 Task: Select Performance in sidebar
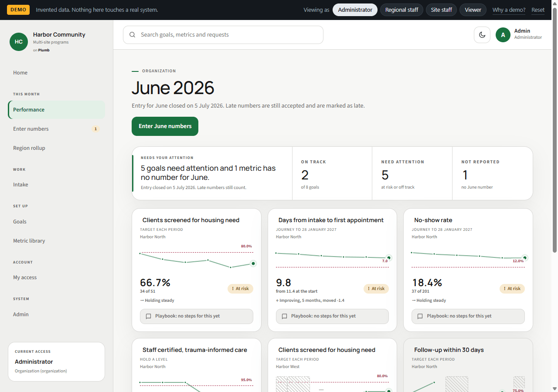(56, 110)
